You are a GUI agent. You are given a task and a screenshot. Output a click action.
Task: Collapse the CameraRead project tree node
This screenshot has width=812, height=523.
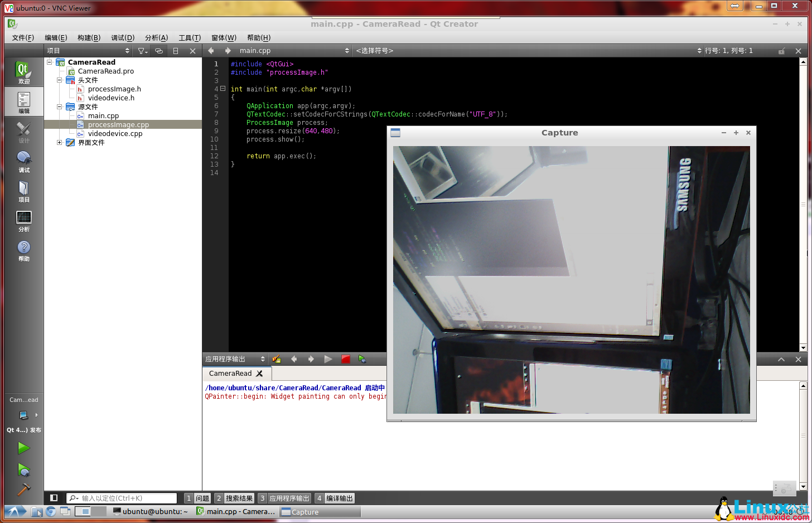coord(50,62)
